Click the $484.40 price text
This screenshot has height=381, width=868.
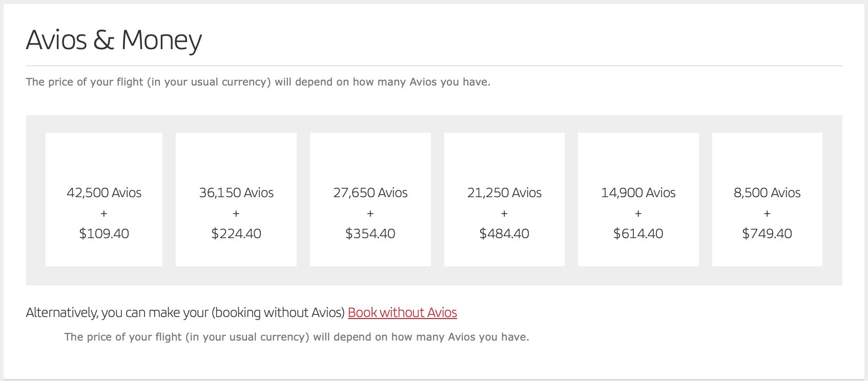[x=504, y=234]
